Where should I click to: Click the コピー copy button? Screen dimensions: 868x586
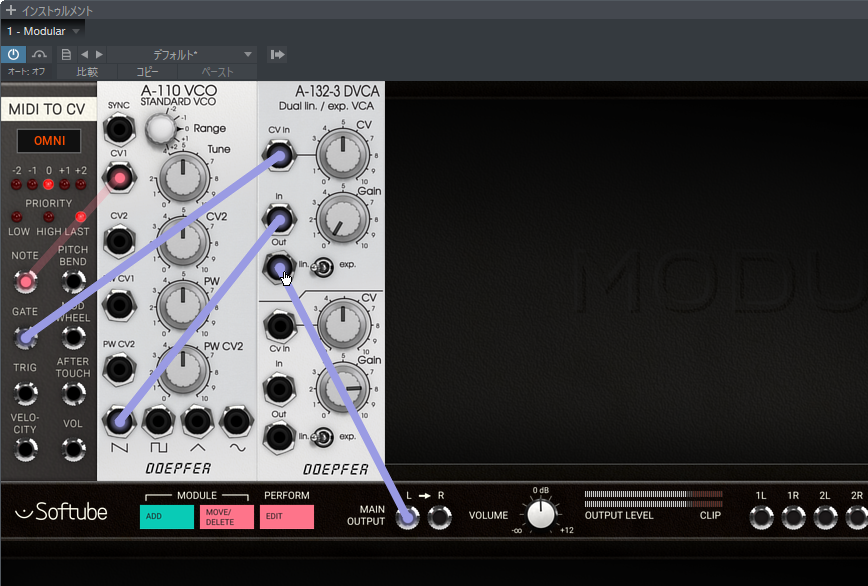pos(147,72)
